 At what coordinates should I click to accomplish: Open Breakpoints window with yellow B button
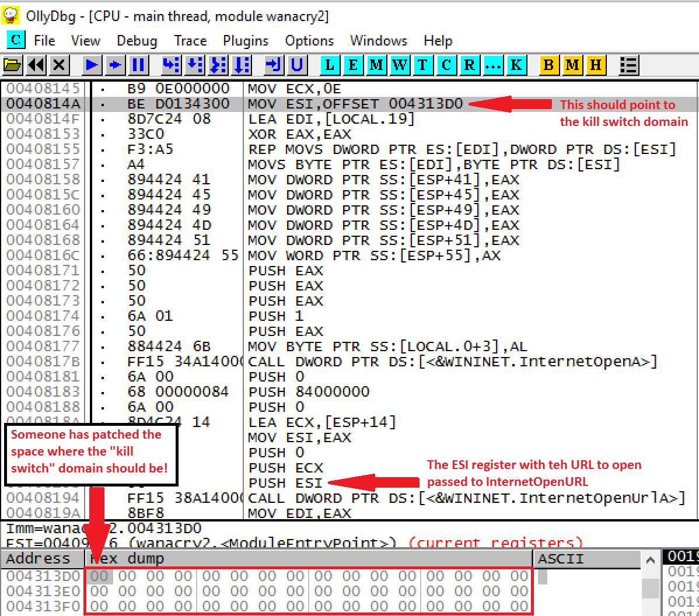tap(548, 65)
